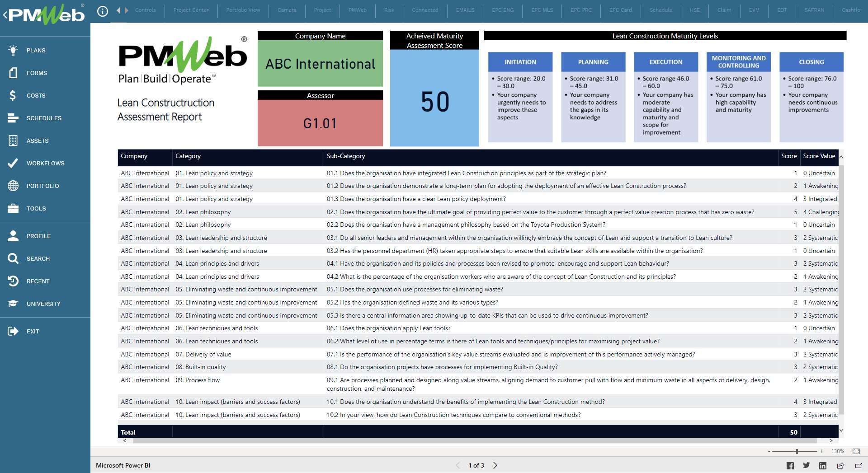Select row '02.2 Does the organisation have a management philosophy'

(478, 225)
